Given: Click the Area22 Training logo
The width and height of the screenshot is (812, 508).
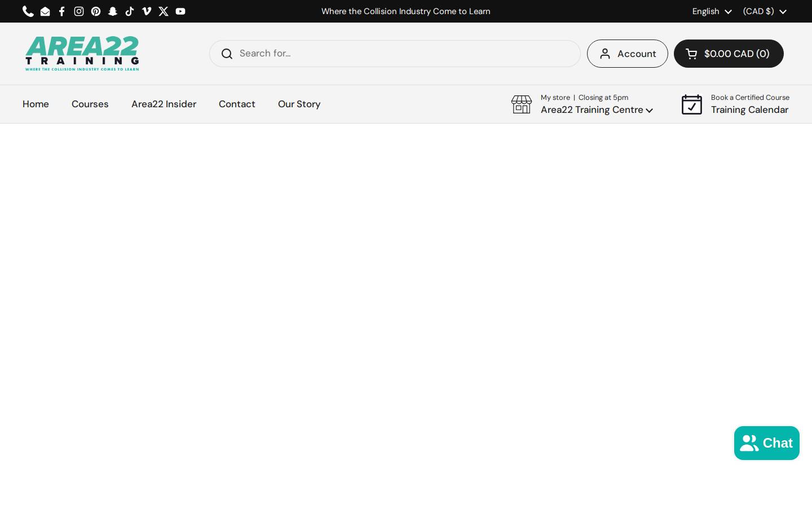Looking at the screenshot, I should (x=82, y=54).
